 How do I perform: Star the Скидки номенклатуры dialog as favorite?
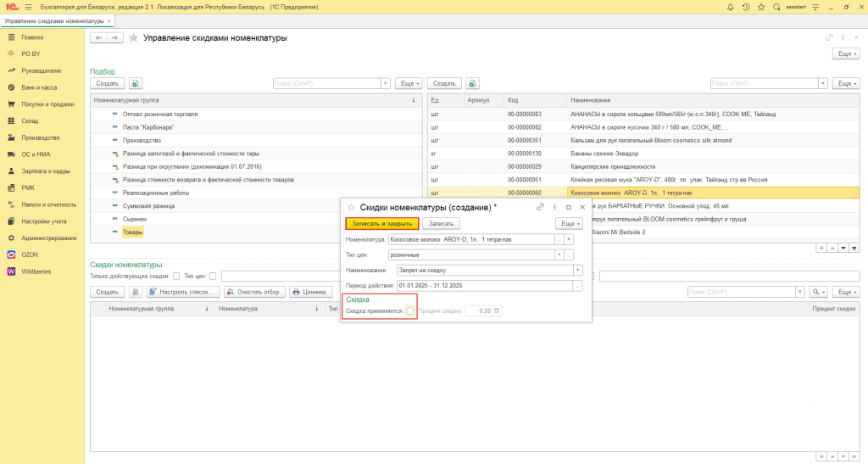pyautogui.click(x=351, y=207)
